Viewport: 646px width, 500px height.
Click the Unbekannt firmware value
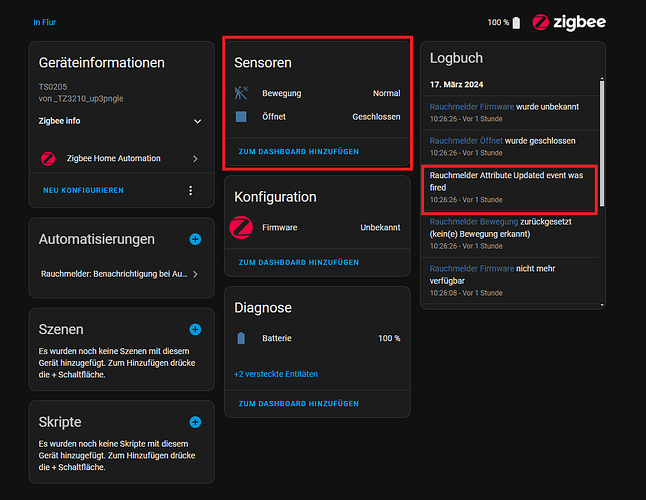coord(380,228)
